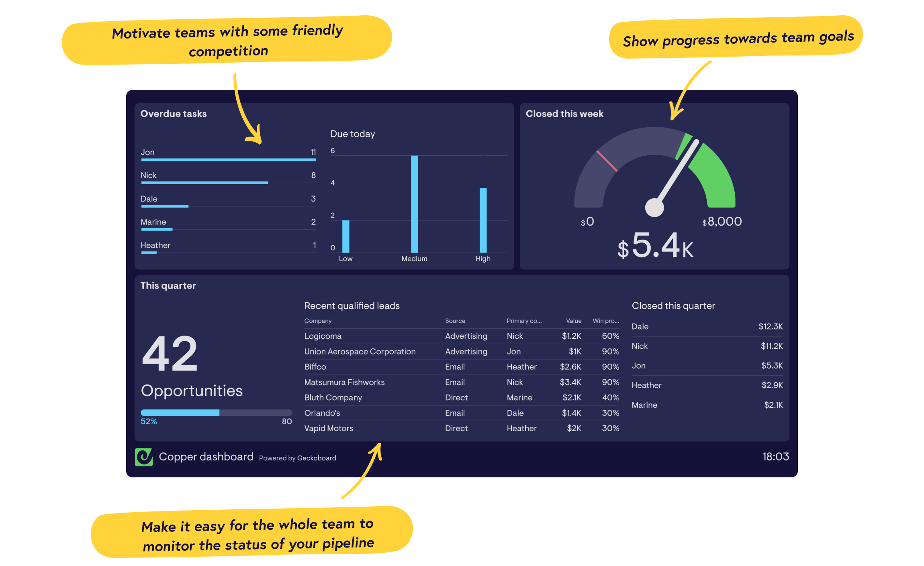The image size is (924, 566).
Task: Select the Bluth Company lead
Action: click(462, 397)
